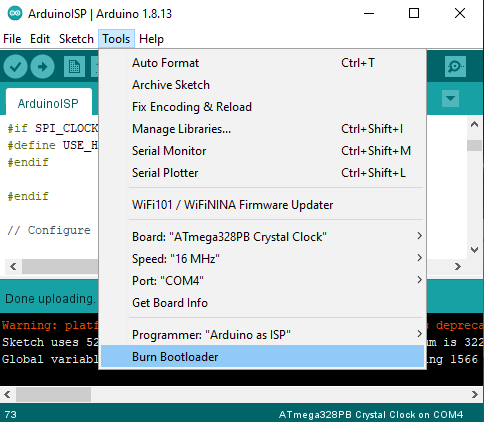Open the Sketch menu

[x=76, y=39]
